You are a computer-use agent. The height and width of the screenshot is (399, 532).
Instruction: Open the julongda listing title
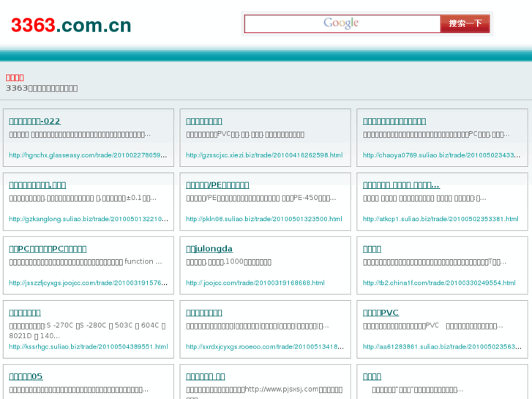[209, 249]
